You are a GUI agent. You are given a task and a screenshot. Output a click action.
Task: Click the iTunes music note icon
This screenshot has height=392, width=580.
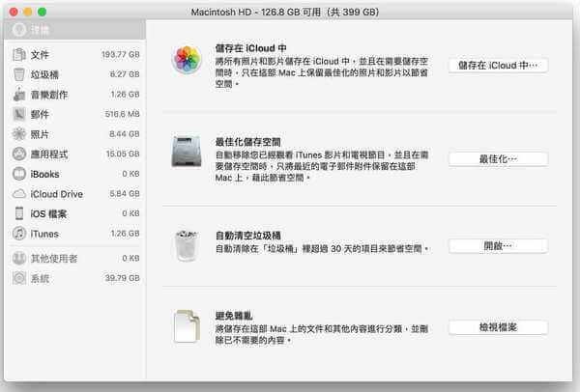[x=19, y=234]
